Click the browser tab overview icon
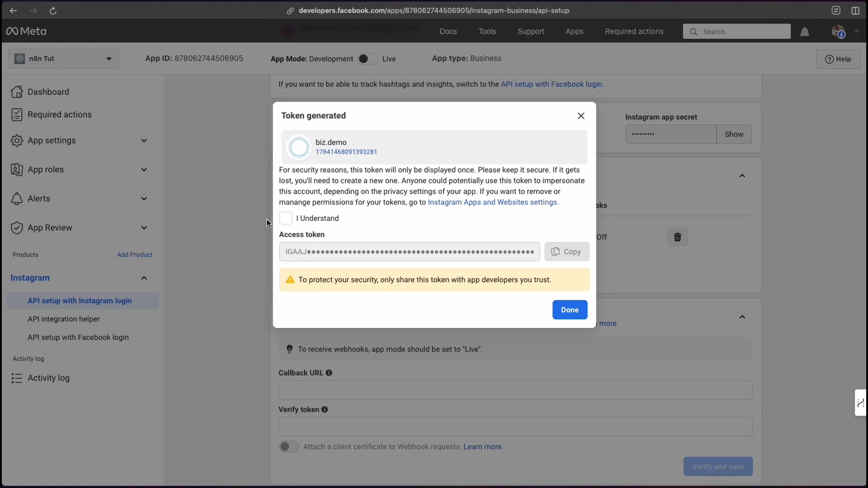The width and height of the screenshot is (868, 488). coord(836,10)
